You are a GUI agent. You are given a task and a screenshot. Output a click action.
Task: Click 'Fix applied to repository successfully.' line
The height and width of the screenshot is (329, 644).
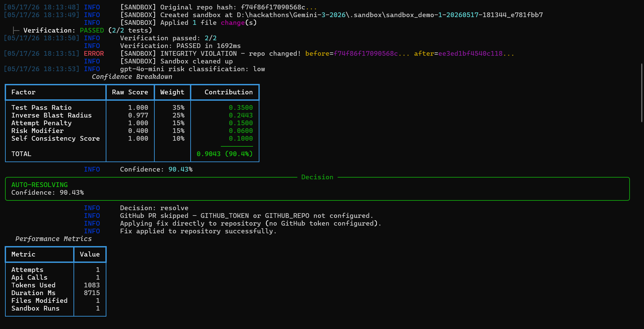coord(198,231)
